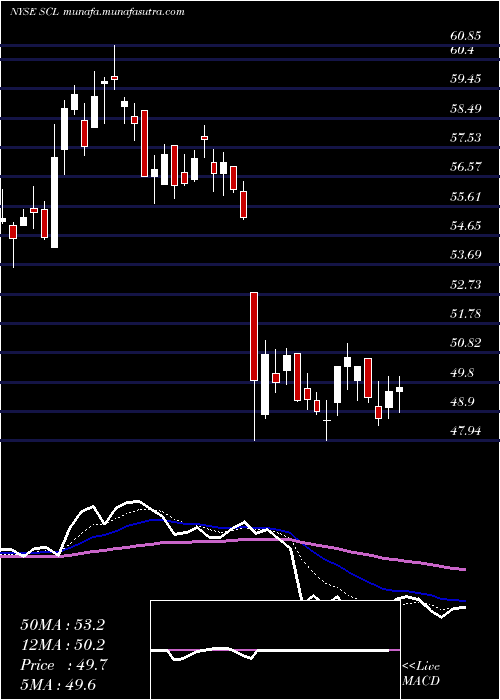
Task: Click the NYSE SCL munafa.munafasutra.com header text
Action: [97, 12]
